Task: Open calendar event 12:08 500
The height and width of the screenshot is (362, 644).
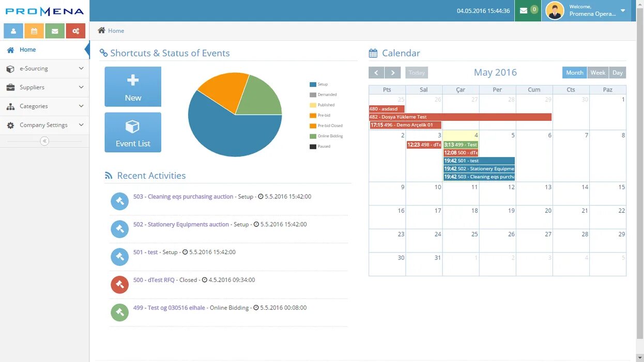Action: (461, 153)
